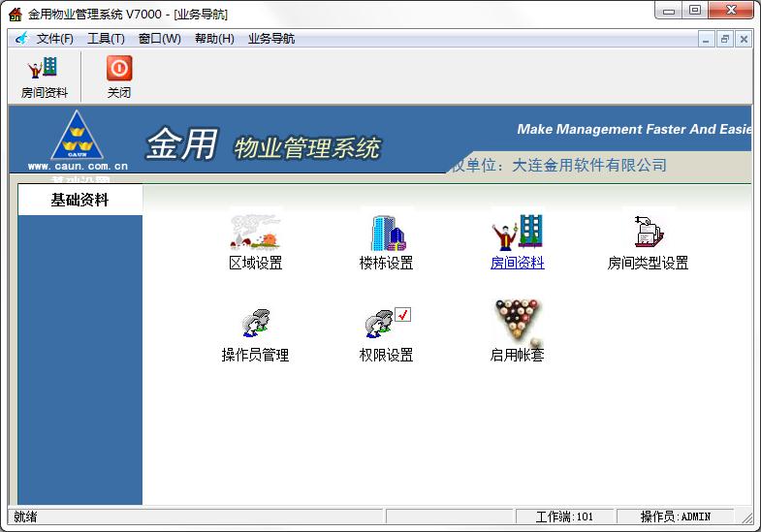Click the 操作员:ADMIN status entry
Viewport: 761px width, 532px height.
[x=675, y=516]
